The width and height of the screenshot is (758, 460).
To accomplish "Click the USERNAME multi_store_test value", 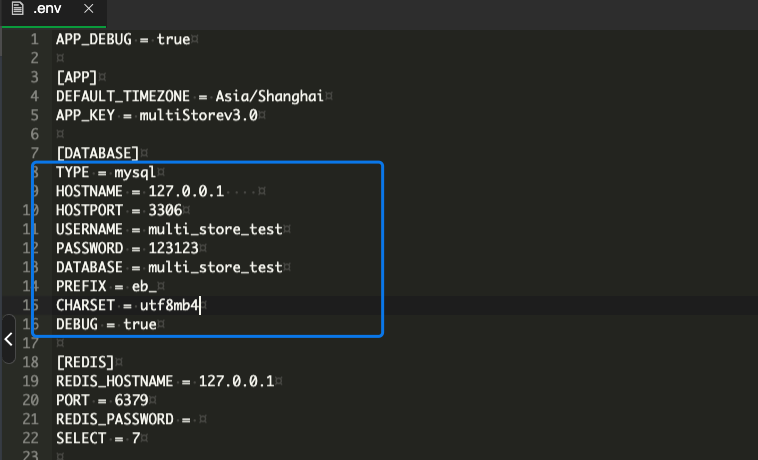I will 215,229.
